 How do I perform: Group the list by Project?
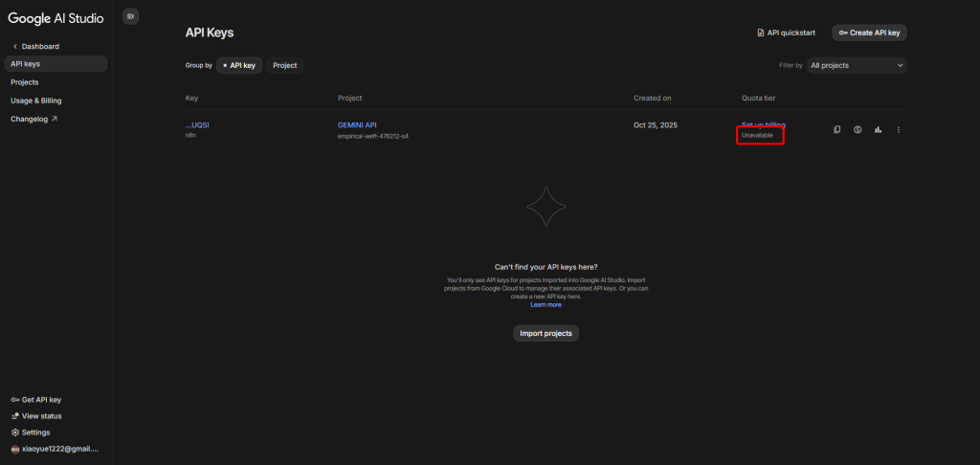284,65
